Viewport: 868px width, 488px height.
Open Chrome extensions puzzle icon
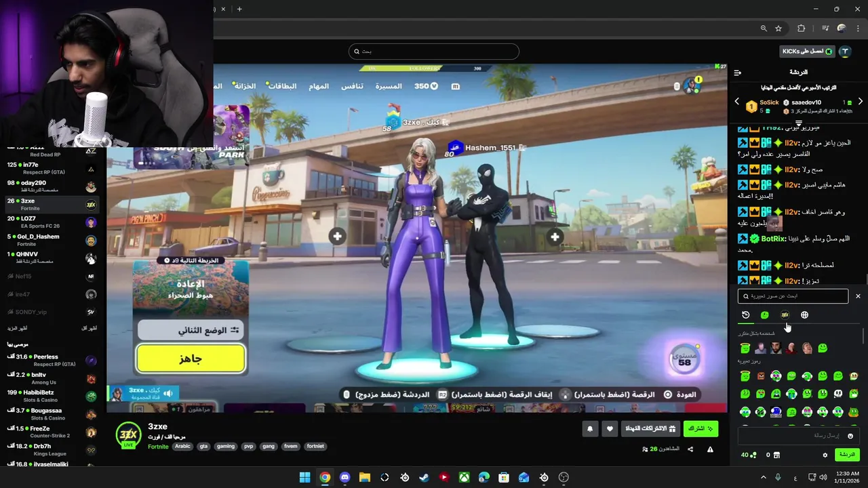[x=802, y=28]
